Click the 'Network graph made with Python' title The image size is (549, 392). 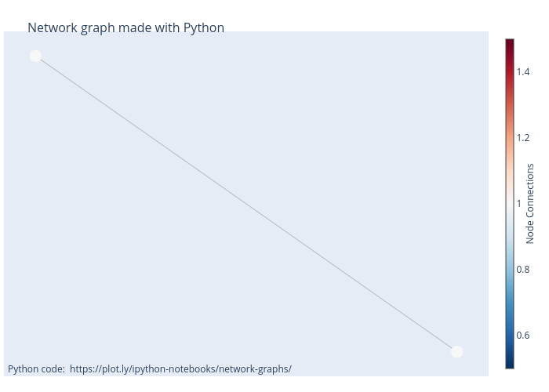[125, 28]
